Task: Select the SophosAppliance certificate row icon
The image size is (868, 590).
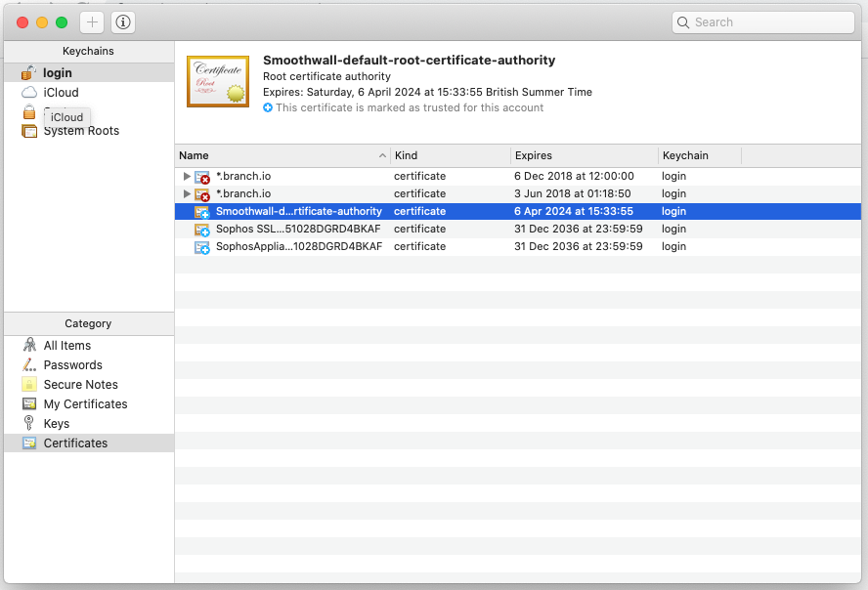Action: 202,247
